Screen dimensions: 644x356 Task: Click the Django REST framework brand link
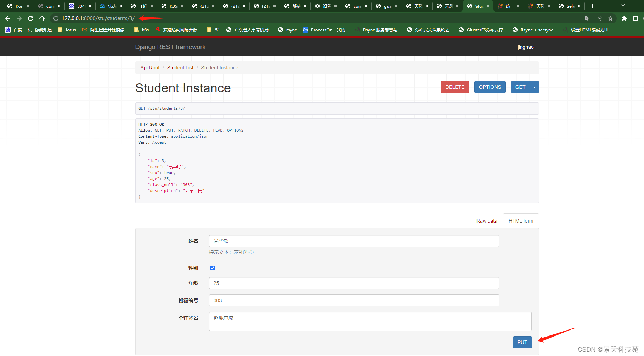tap(170, 47)
